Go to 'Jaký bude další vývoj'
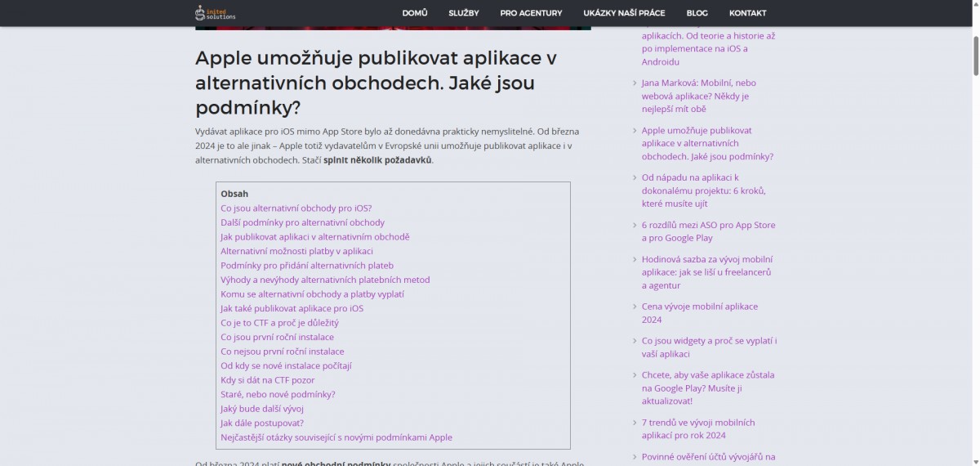The height and width of the screenshot is (466, 980). pyautogui.click(x=262, y=409)
